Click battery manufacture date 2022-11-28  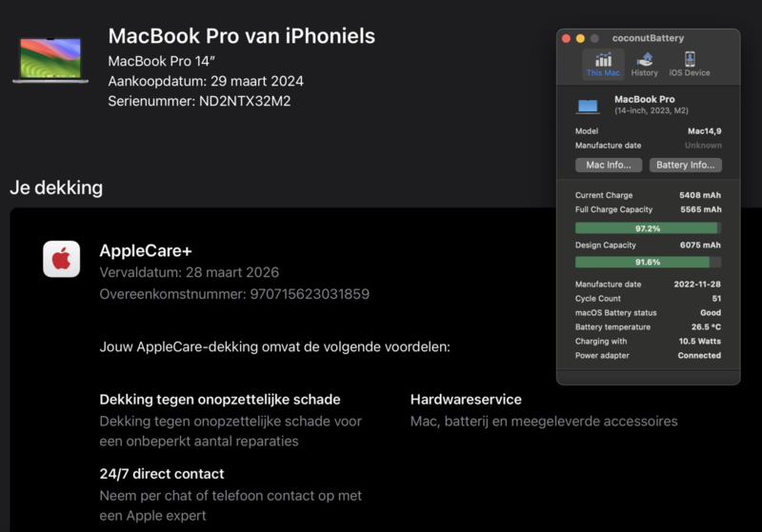[x=697, y=285]
